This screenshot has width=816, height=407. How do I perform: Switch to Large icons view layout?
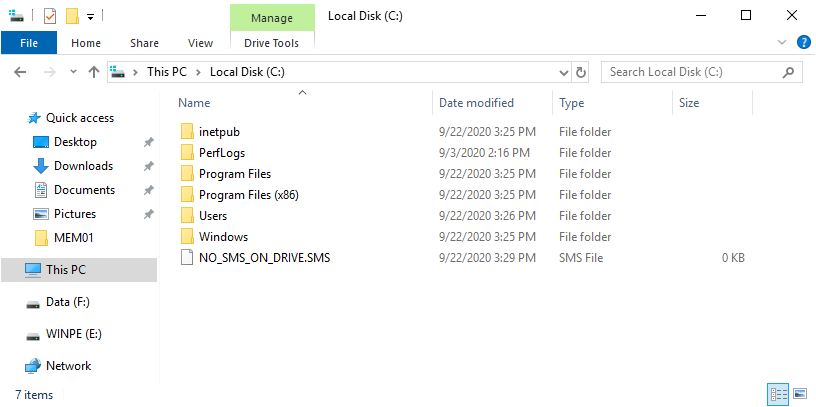click(799, 394)
